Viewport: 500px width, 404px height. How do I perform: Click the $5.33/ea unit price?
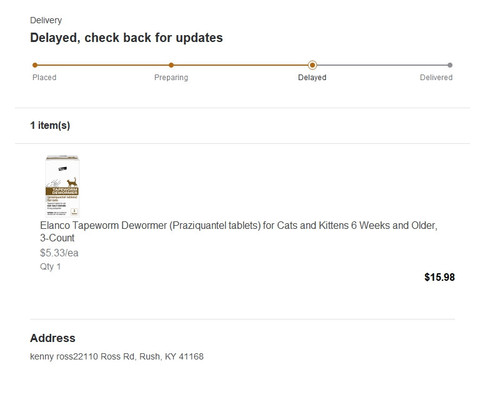point(59,253)
